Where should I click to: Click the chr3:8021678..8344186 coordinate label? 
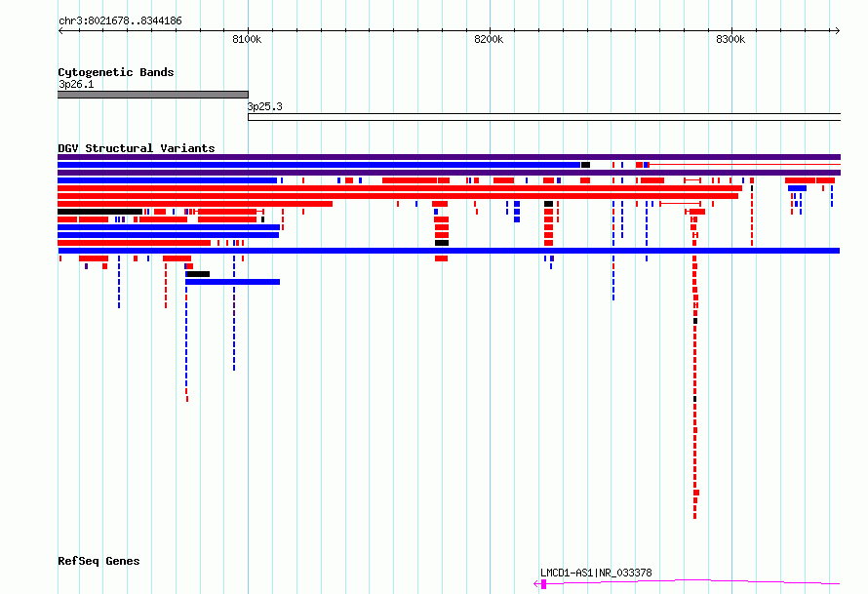120,21
